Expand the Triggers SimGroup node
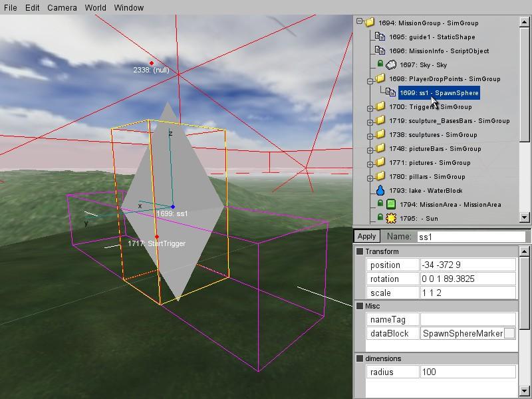This screenshot has height=399, width=532. (x=370, y=108)
